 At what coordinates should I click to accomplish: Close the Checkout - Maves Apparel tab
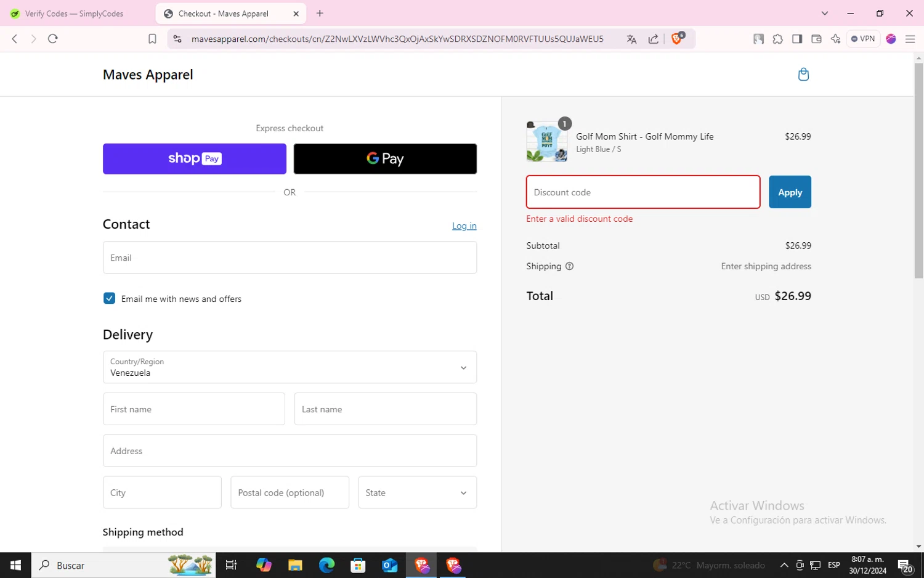tap(296, 14)
